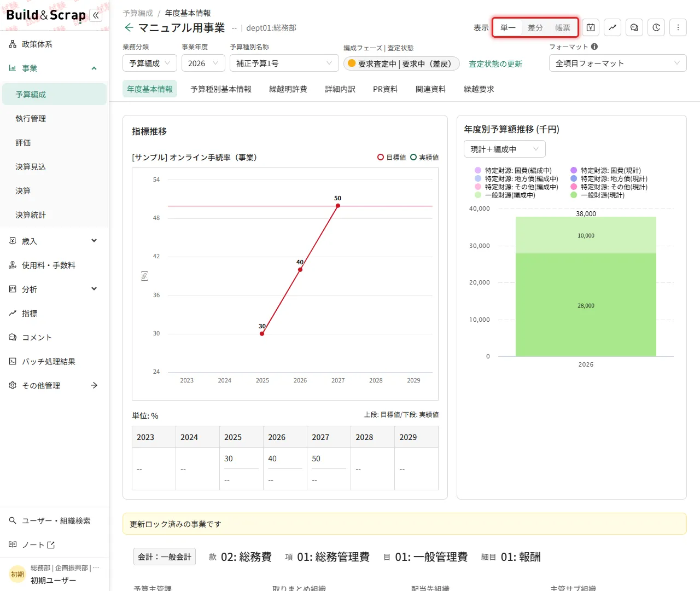This screenshot has height=591, width=700.
Task: Collapse the 事業 sidebar section chevron
Action: pyautogui.click(x=94, y=68)
